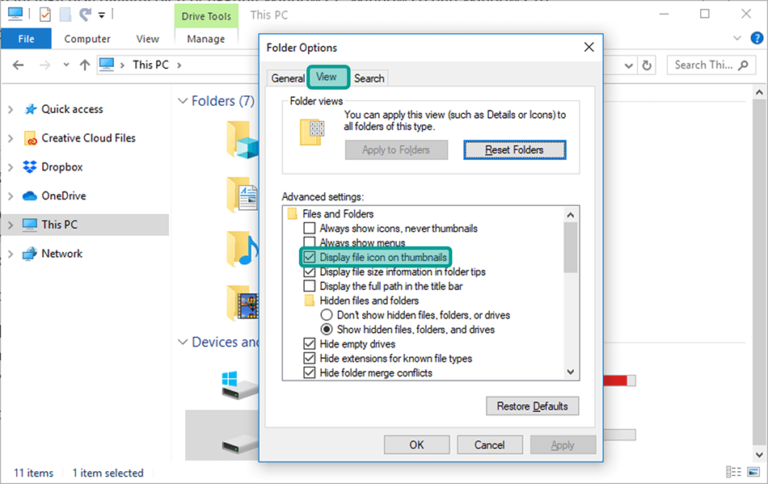
Task: Select Dropbox in the navigation pane
Action: point(62,167)
